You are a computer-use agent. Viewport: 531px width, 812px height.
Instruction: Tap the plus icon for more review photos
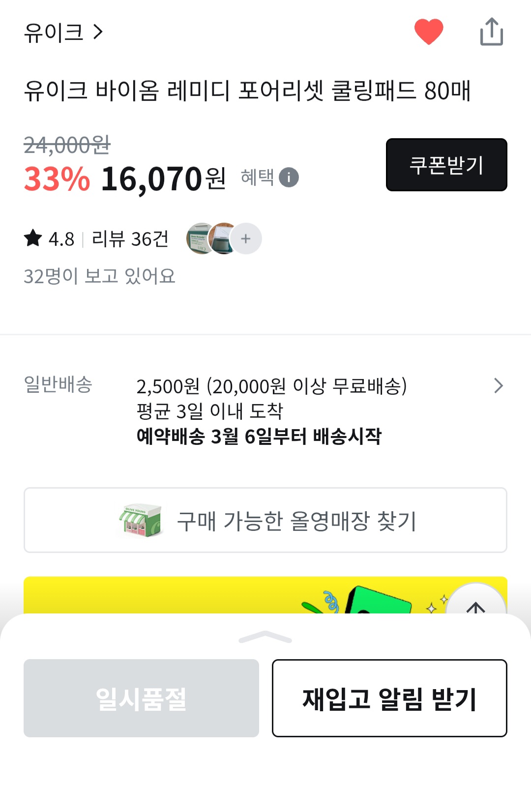coord(246,239)
